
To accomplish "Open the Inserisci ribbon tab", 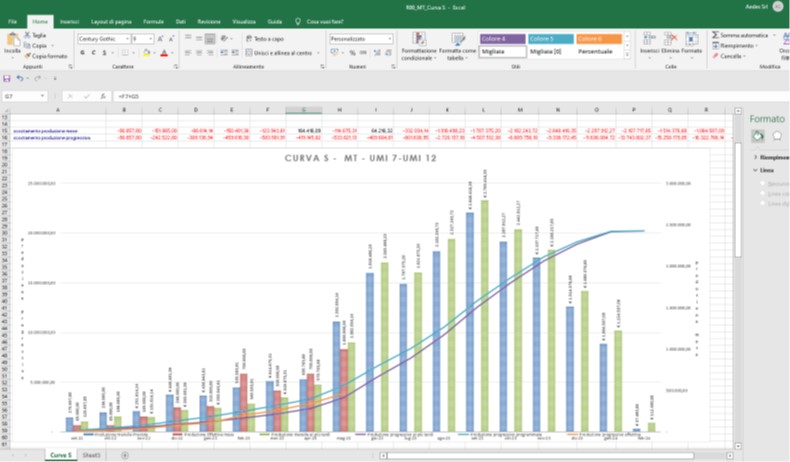I will click(69, 20).
